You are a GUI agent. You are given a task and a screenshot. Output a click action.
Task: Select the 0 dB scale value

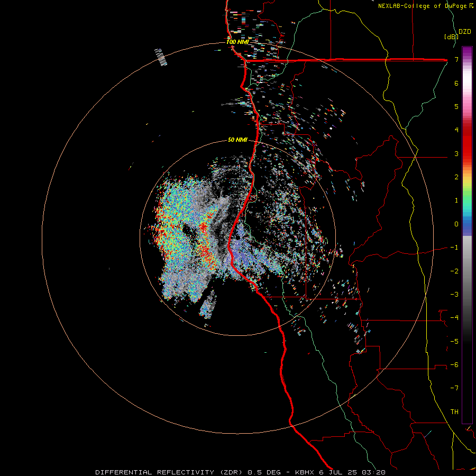456,224
